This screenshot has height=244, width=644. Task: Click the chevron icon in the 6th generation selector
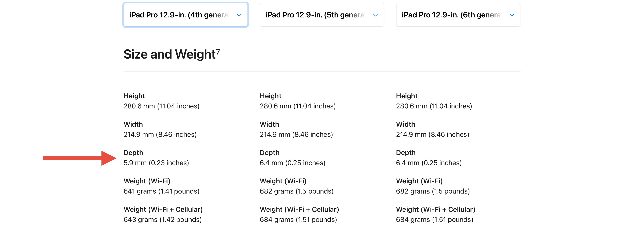[x=512, y=15]
